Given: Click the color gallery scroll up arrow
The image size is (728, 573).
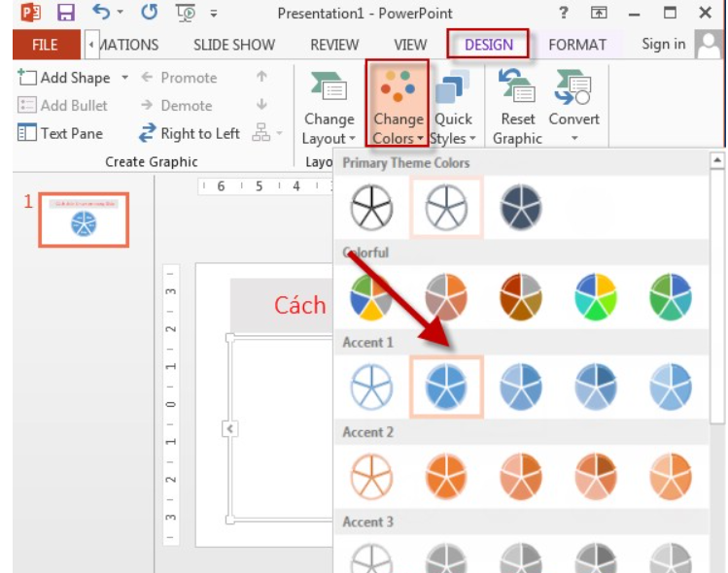Looking at the screenshot, I should click(717, 160).
